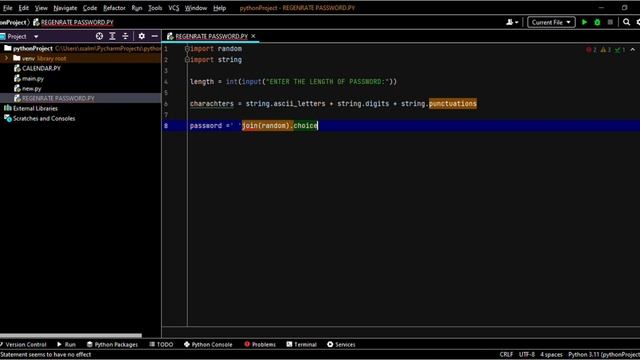Image resolution: width=640 pixels, height=360 pixels.
Task: Open the Problems tool window
Action: [260, 344]
